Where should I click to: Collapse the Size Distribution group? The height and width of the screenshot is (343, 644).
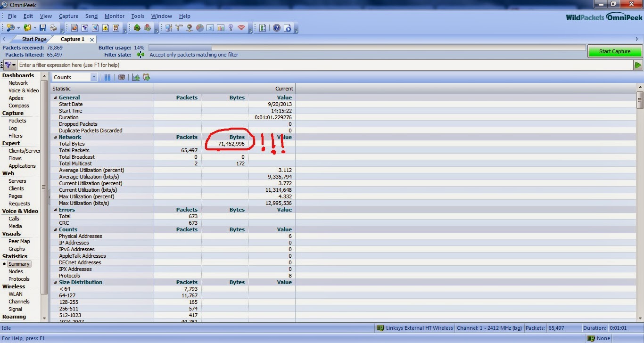point(55,282)
